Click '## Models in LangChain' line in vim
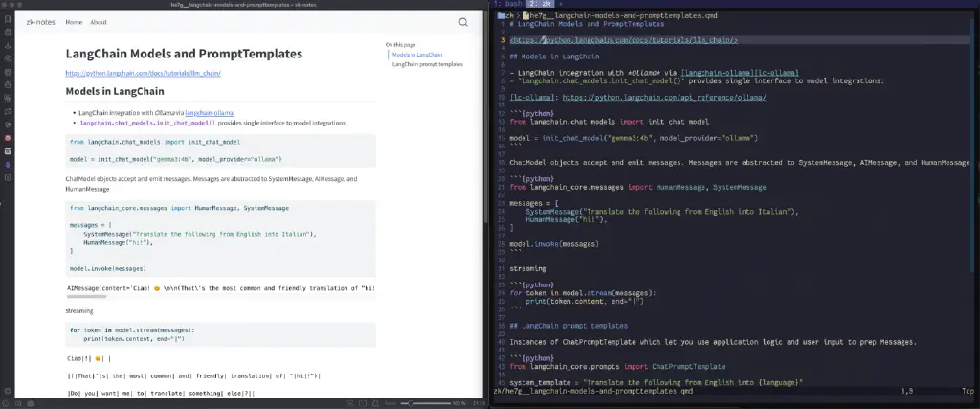 coord(554,57)
